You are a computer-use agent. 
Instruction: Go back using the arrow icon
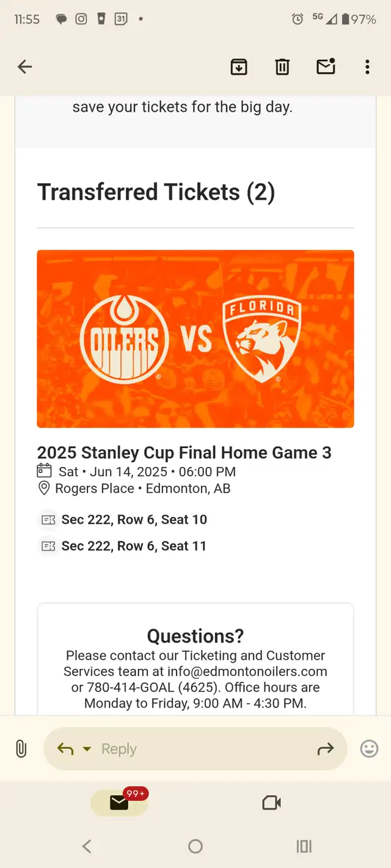tap(24, 67)
